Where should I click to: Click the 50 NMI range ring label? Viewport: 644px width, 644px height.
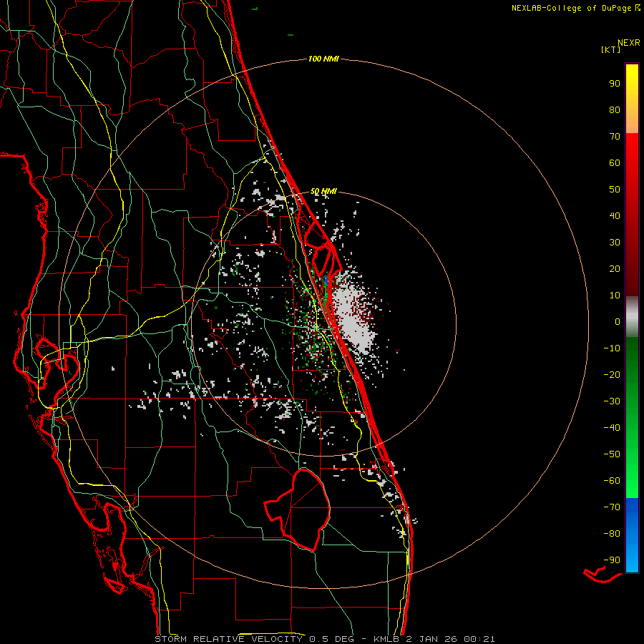tap(323, 191)
